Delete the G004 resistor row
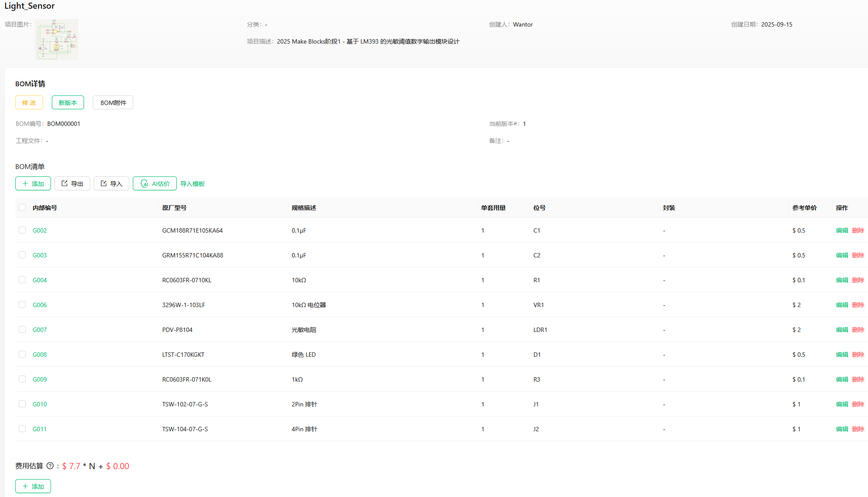Screen dimensions: 868x497 coord(858,280)
